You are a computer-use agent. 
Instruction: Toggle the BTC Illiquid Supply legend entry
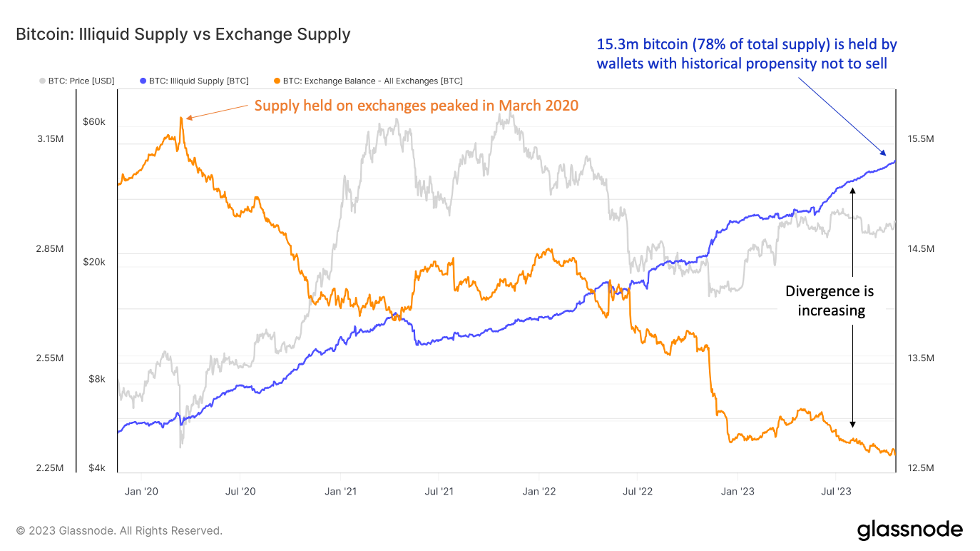[198, 81]
